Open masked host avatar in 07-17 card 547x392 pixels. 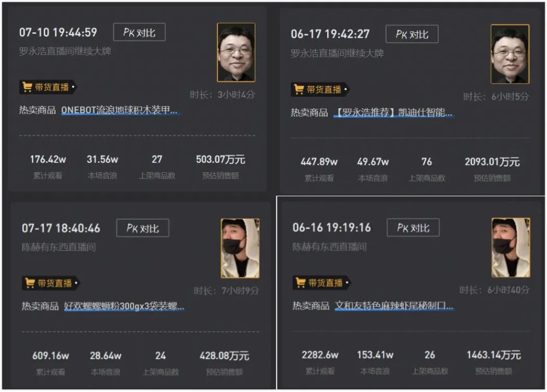click(240, 248)
